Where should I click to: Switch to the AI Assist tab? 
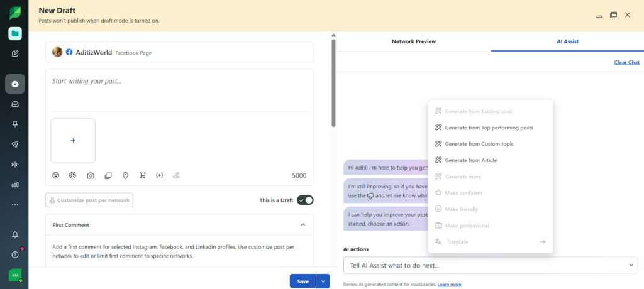[568, 41]
